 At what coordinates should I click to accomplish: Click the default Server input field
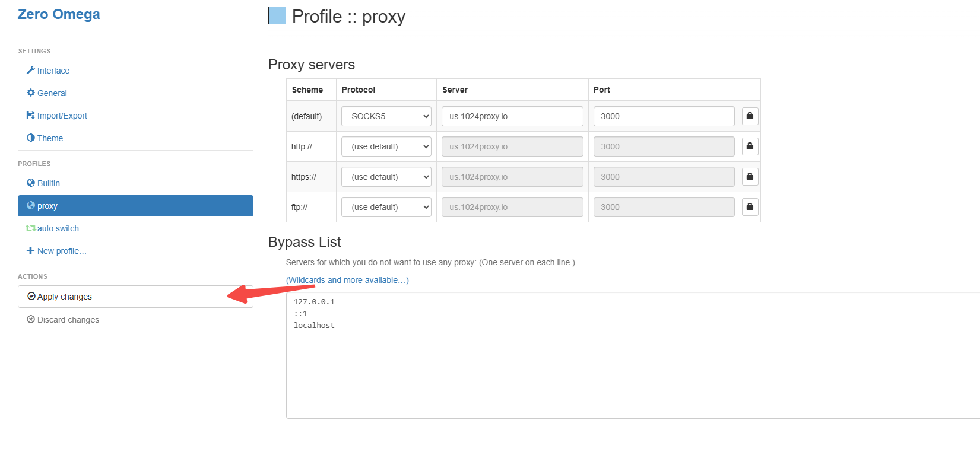coord(512,116)
